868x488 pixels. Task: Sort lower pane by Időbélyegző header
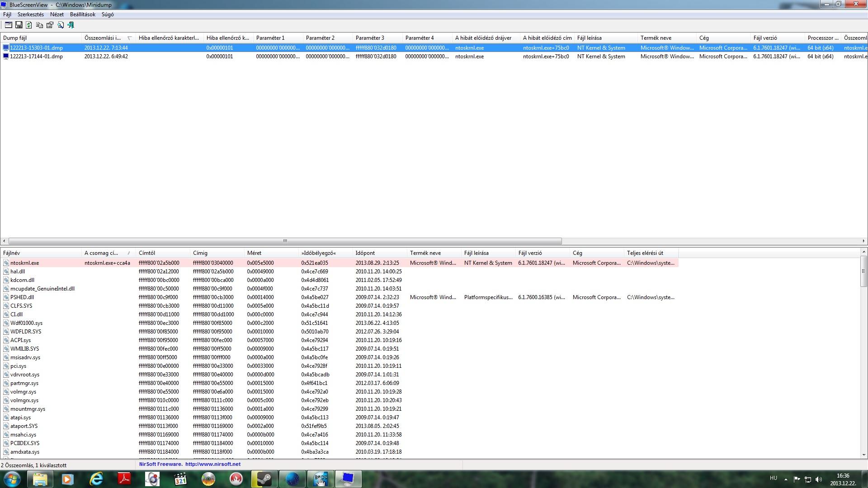[x=325, y=253]
